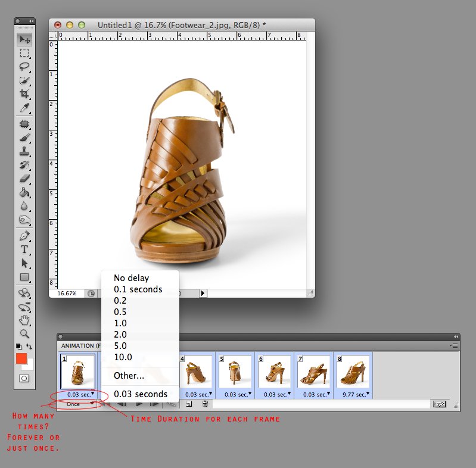This screenshot has height=468, width=476.
Task: Pick the Eyedropper tool
Action: coord(24,108)
